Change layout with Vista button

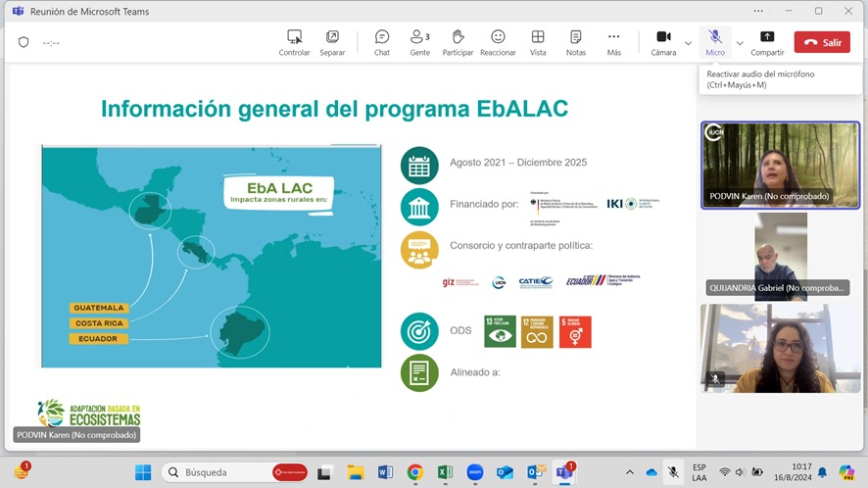(x=538, y=42)
